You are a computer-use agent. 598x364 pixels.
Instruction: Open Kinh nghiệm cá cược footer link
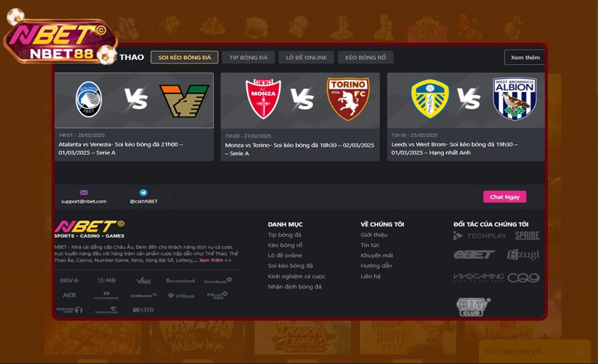296,277
